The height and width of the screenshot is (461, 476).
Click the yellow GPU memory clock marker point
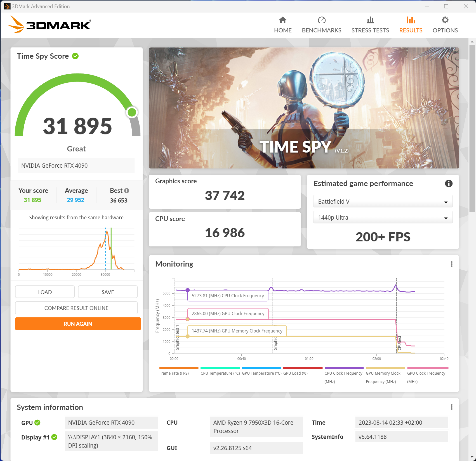tap(188, 336)
